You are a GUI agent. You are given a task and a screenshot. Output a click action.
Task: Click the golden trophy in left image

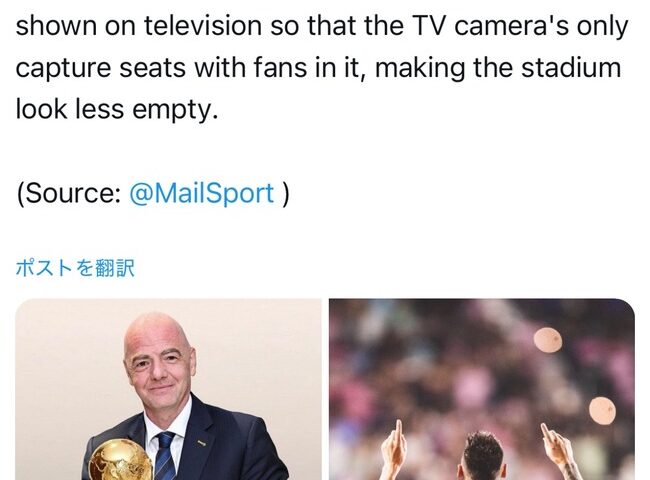click(x=120, y=461)
